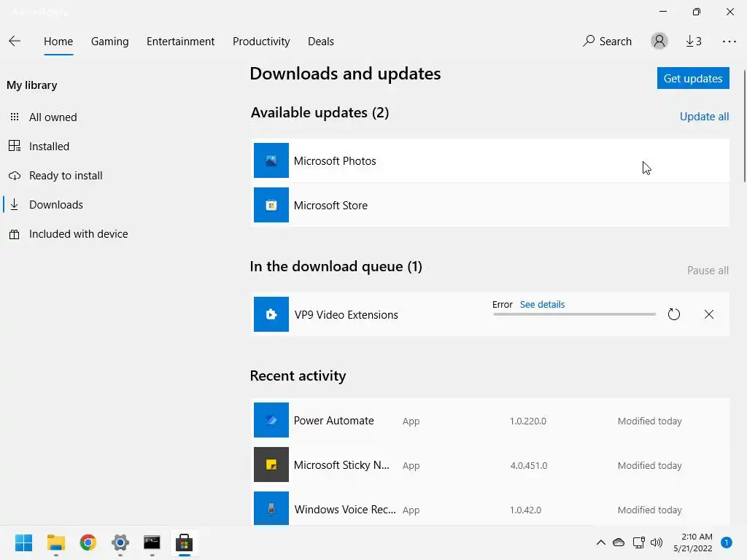Click Windows Voice Rec... name text

pyautogui.click(x=345, y=510)
